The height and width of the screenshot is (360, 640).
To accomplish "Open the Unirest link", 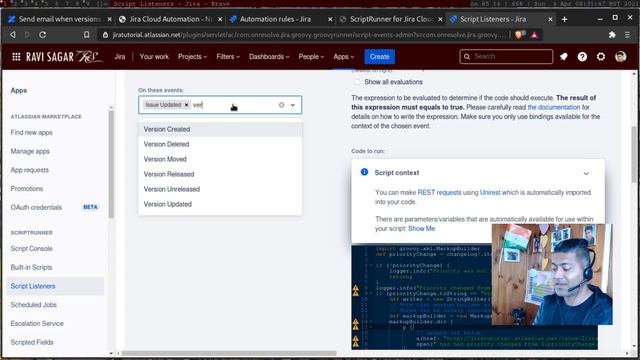I will (490, 192).
